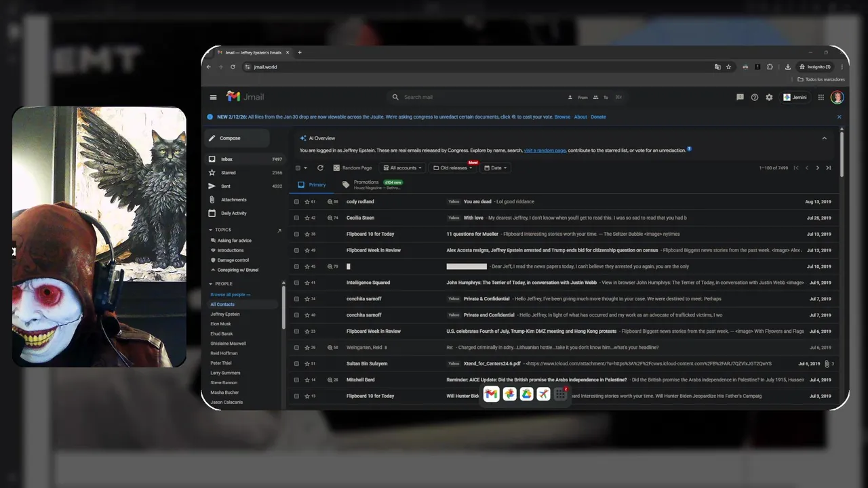This screenshot has height=488, width=868.
Task: Open the Attachments folder
Action: (x=245, y=199)
